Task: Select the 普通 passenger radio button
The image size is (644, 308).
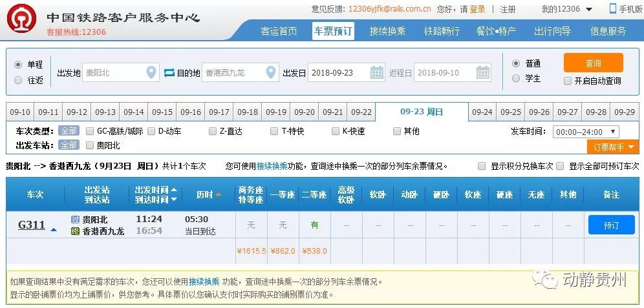Action: 516,63
